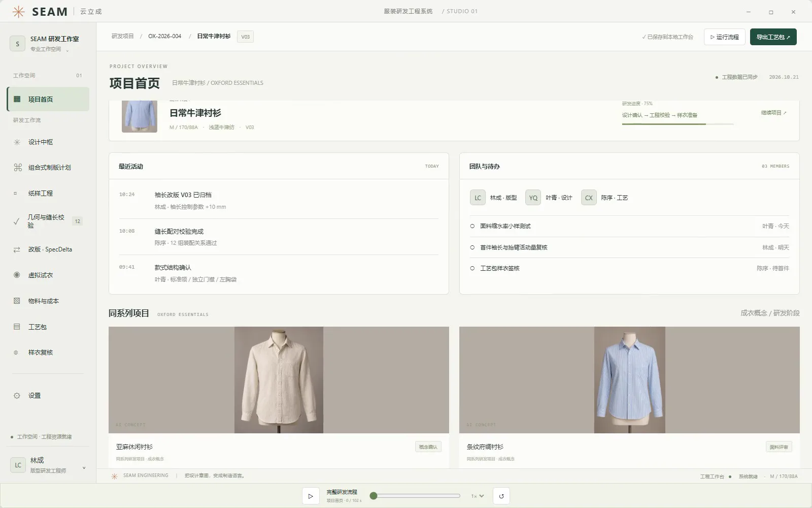Image resolution: width=812 pixels, height=508 pixels.
Task: Check off 面料缩水率小样测试 todo circle
Action: 472,226
